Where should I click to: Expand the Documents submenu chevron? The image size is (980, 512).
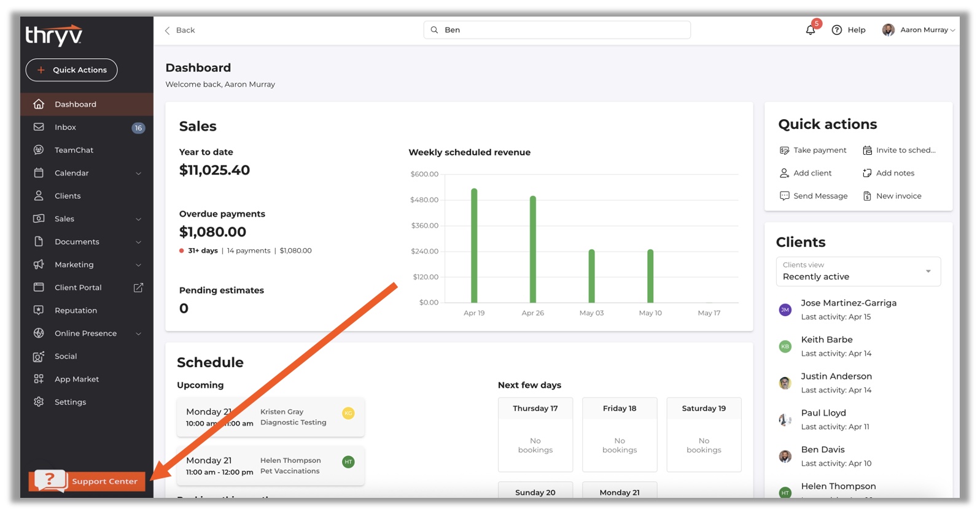pos(138,242)
